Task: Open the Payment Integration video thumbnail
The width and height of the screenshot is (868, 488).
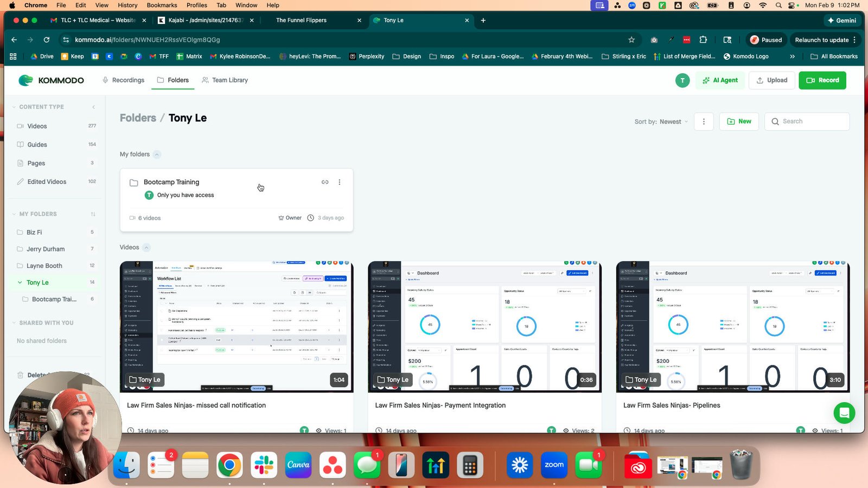Action: pyautogui.click(x=484, y=326)
